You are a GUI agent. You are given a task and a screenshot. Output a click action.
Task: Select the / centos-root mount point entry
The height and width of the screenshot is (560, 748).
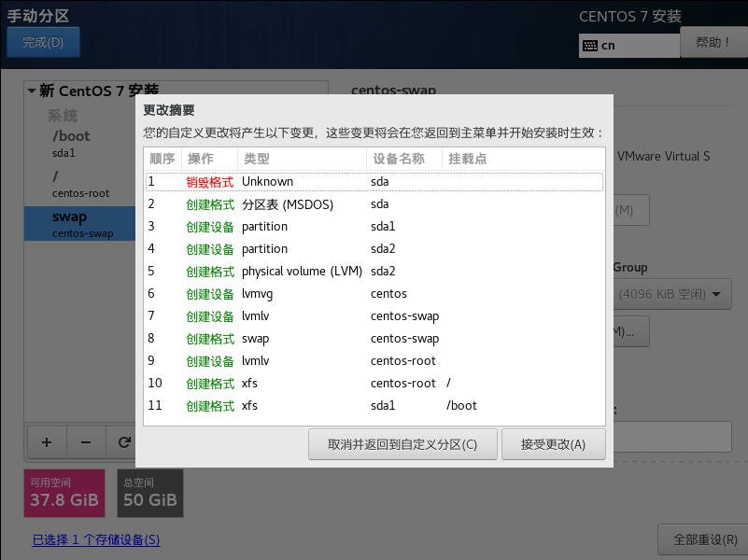79,184
